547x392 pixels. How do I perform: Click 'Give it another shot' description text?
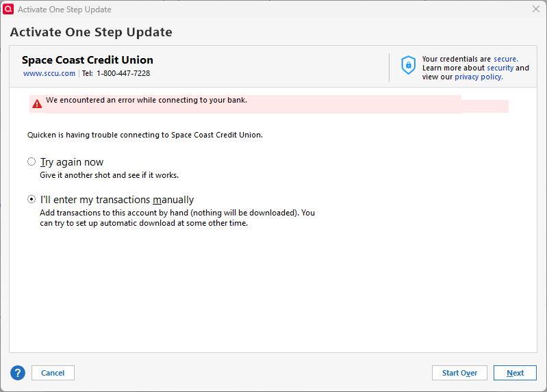tap(109, 175)
